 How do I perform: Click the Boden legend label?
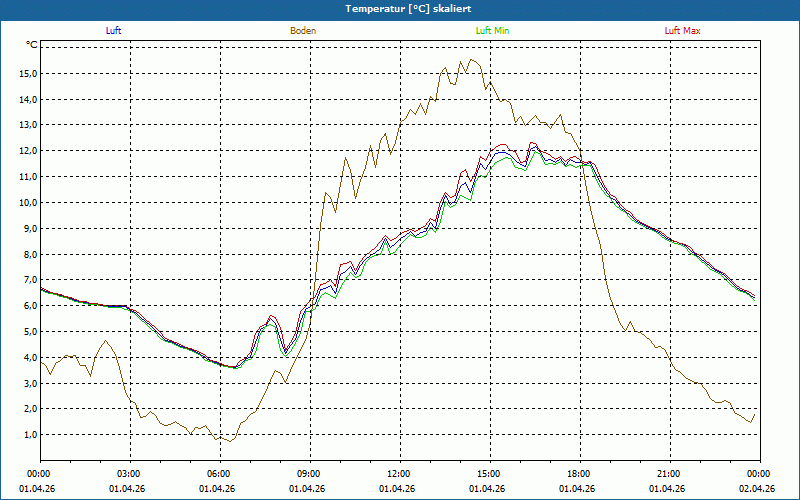click(303, 31)
